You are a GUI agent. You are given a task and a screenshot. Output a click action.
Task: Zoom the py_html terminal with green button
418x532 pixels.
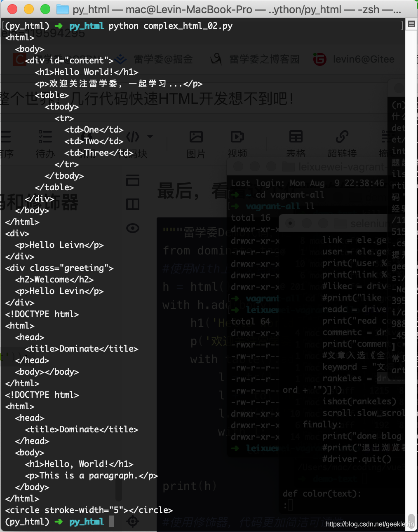(45, 9)
